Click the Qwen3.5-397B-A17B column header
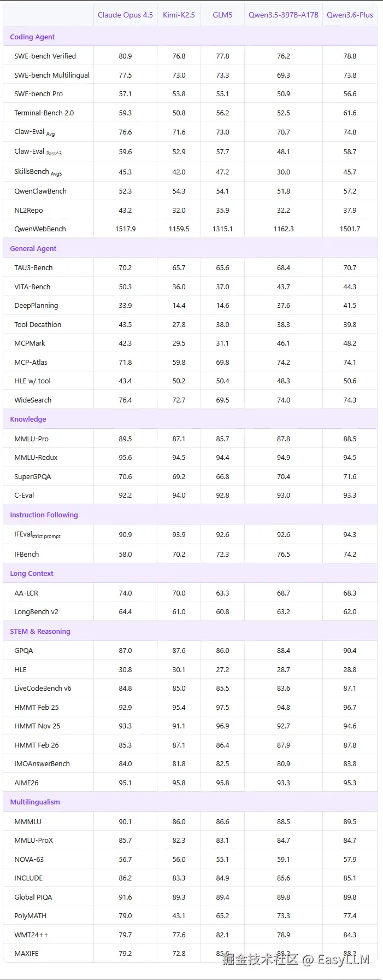The image size is (383, 980). (283, 15)
